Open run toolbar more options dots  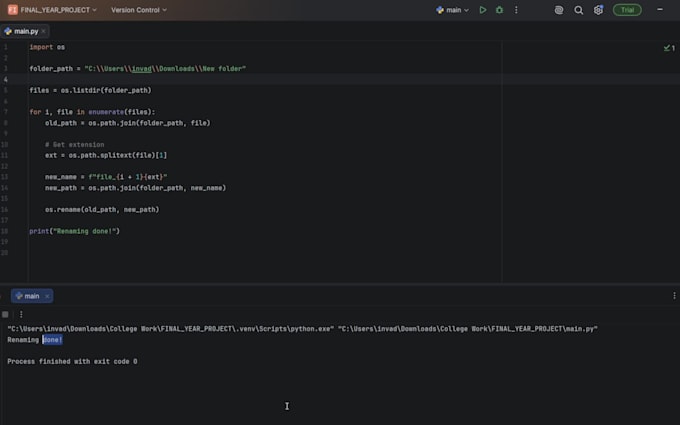(x=21, y=314)
